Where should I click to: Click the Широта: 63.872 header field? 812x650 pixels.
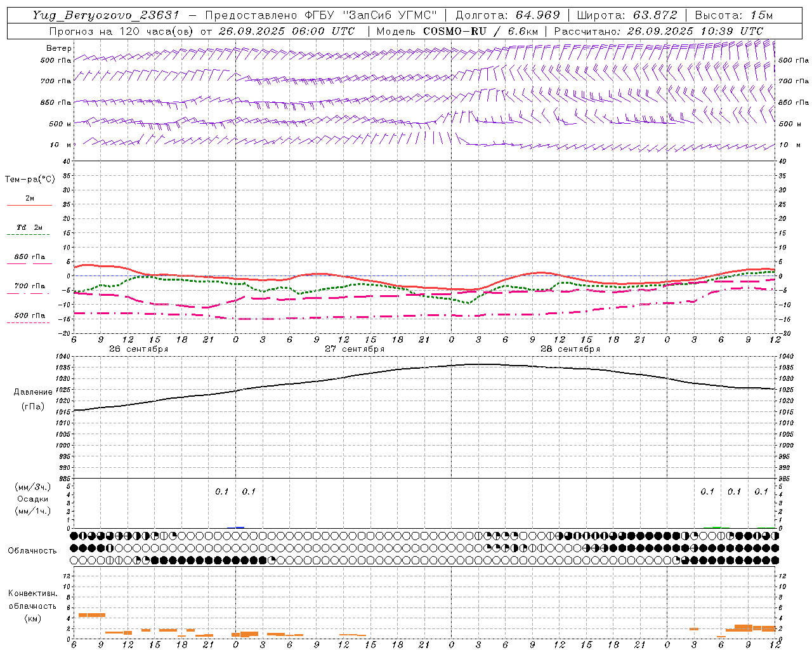point(627,15)
